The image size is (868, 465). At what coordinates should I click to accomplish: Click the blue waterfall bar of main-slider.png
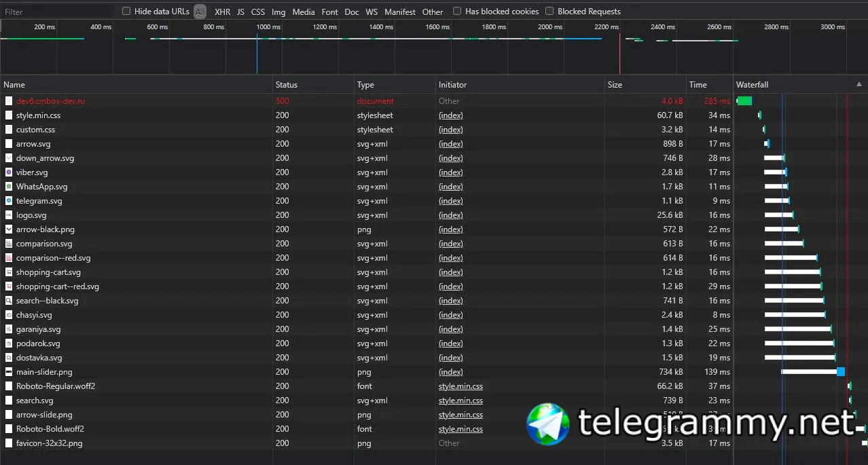pyautogui.click(x=841, y=372)
